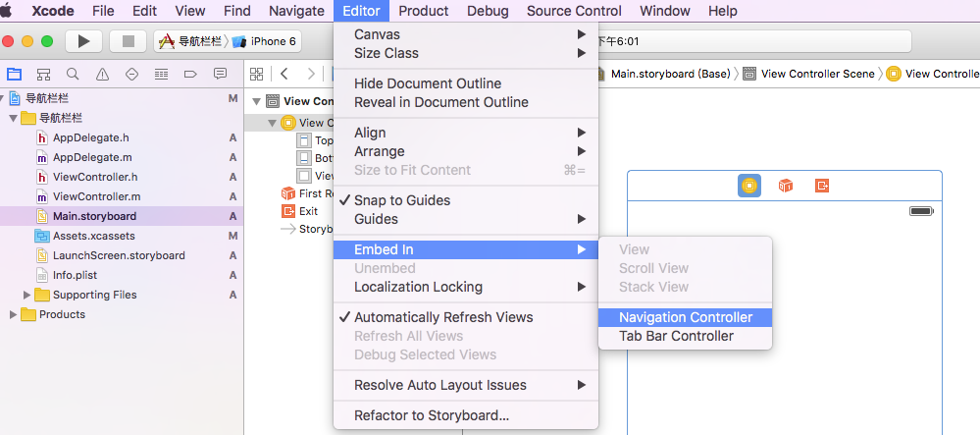Image resolution: width=980 pixels, height=435 pixels.
Task: Open Info.plist file
Action: [x=75, y=275]
